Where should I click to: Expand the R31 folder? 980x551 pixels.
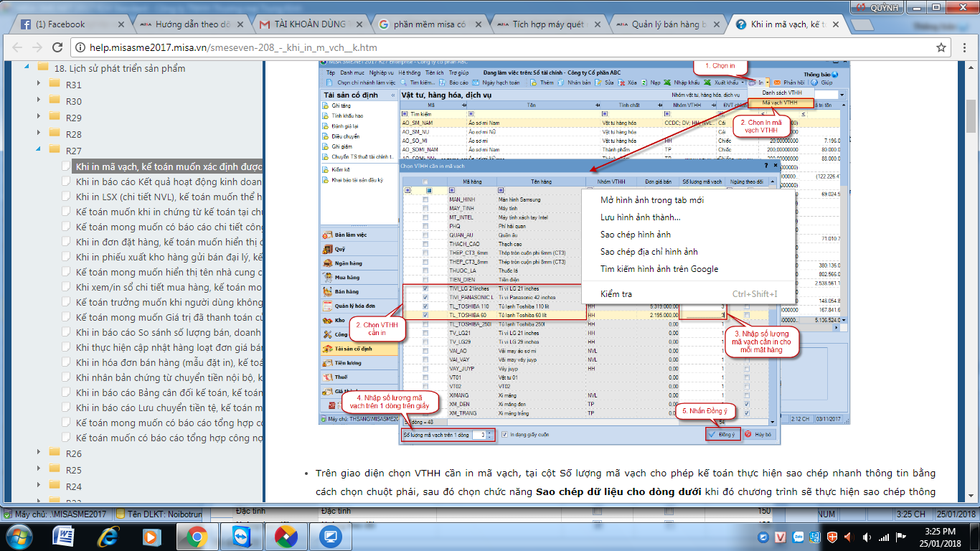coord(39,85)
